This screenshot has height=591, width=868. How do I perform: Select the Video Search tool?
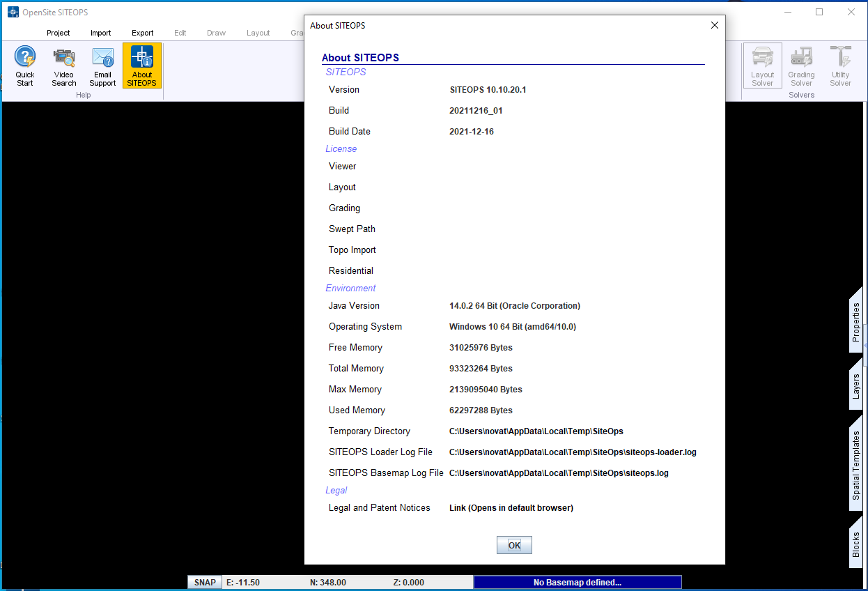(x=63, y=66)
